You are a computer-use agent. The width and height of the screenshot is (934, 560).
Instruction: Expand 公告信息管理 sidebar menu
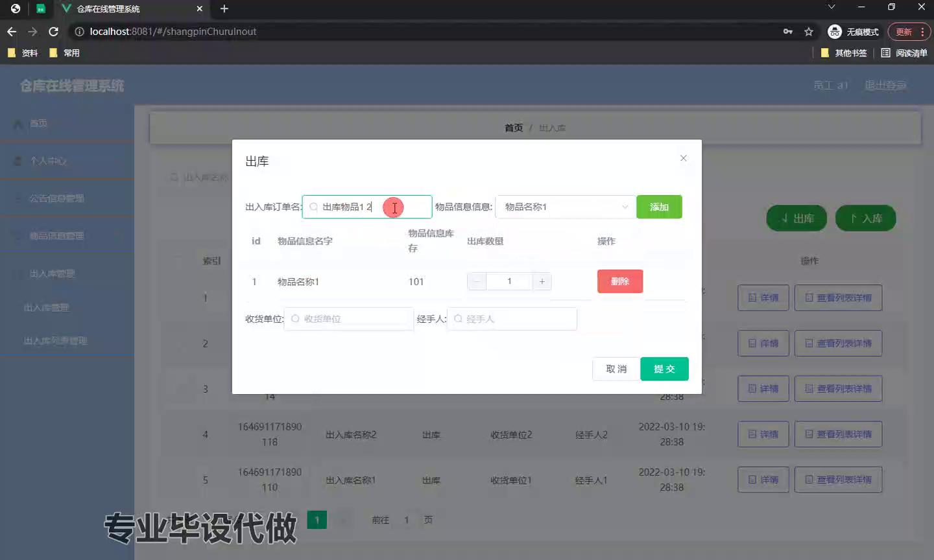(67, 198)
